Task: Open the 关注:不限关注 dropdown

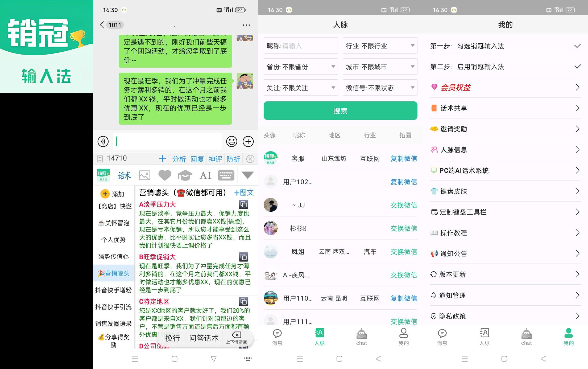Action: pyautogui.click(x=301, y=88)
